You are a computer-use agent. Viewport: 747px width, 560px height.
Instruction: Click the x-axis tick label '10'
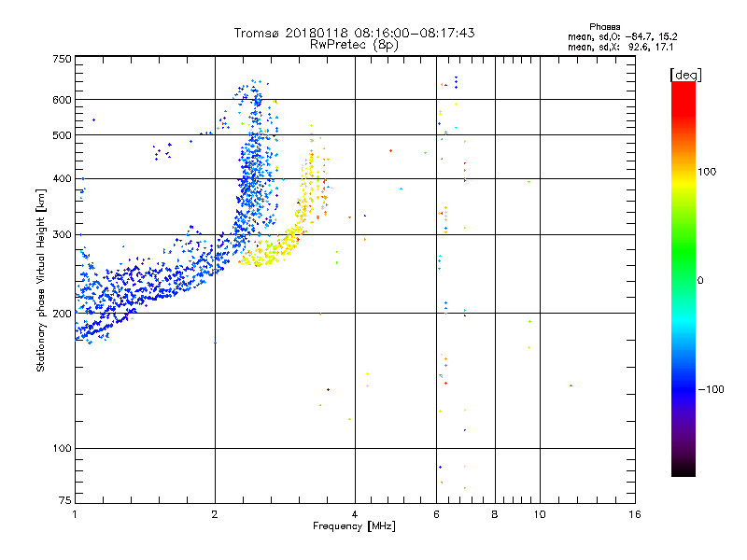540,514
